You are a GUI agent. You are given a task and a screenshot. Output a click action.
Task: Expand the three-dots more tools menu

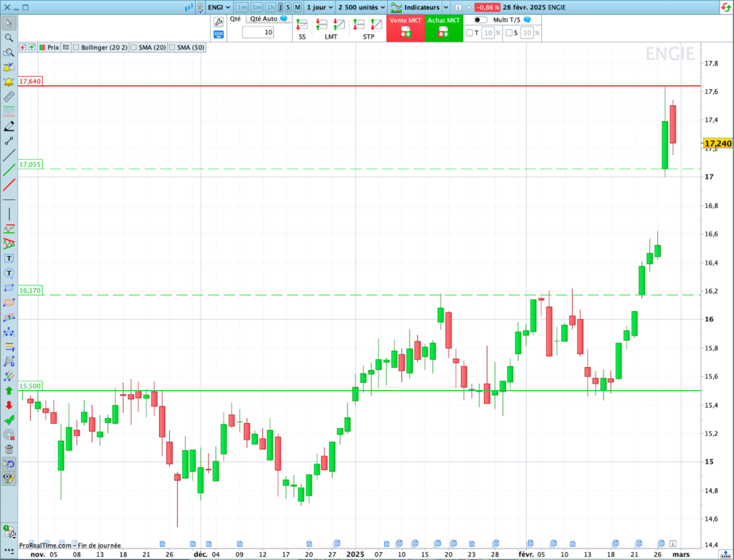tap(9, 550)
